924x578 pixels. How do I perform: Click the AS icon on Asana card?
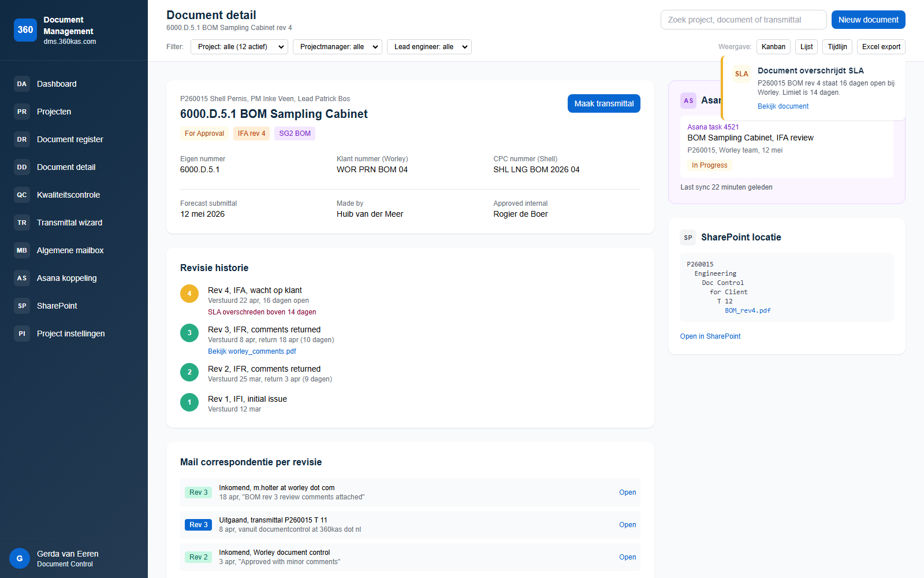[x=688, y=101]
